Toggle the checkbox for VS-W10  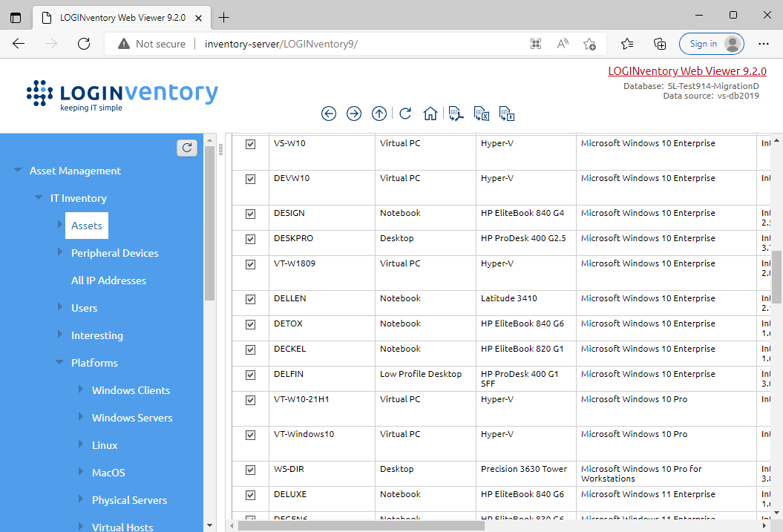click(x=251, y=144)
